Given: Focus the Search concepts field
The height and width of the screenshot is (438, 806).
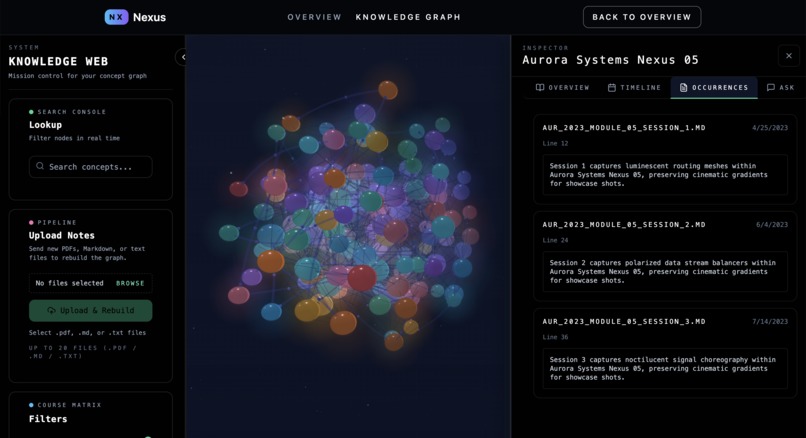Looking at the screenshot, I should pyautogui.click(x=90, y=167).
